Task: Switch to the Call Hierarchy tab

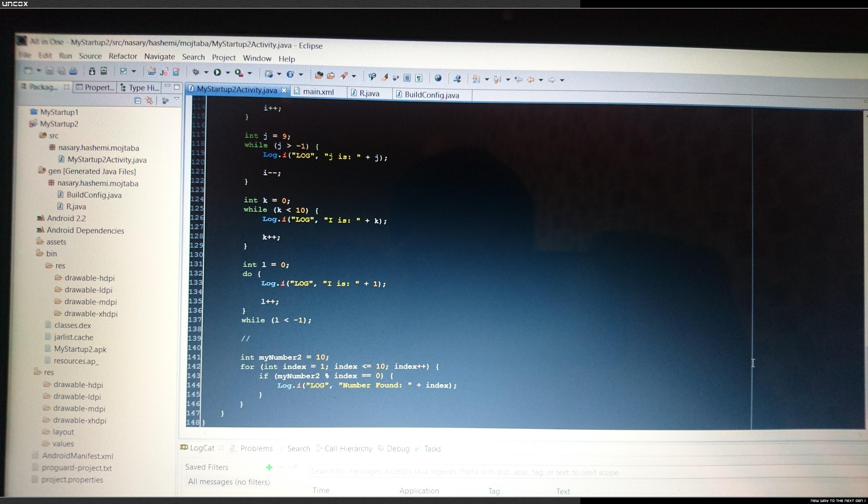Action: pos(344,449)
